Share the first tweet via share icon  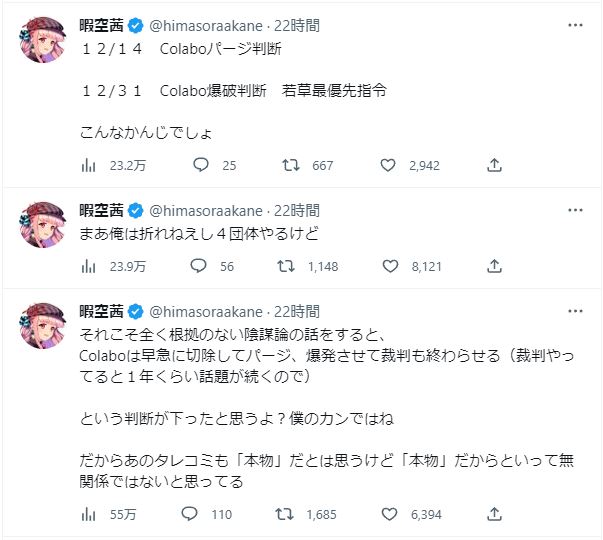pos(494,165)
